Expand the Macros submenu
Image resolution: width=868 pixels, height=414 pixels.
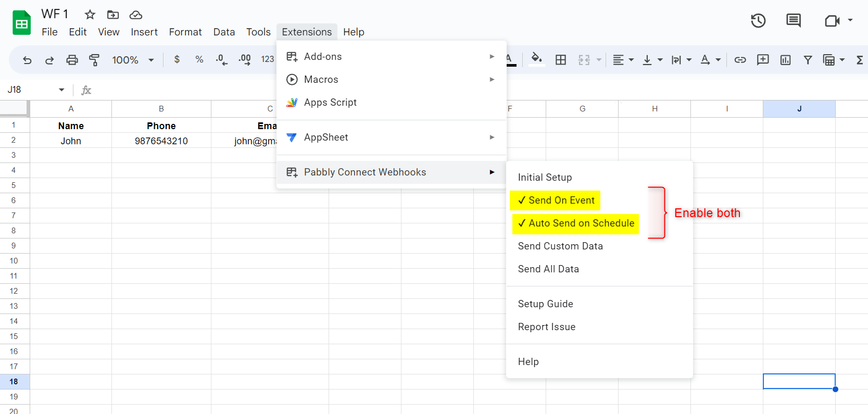(x=392, y=79)
